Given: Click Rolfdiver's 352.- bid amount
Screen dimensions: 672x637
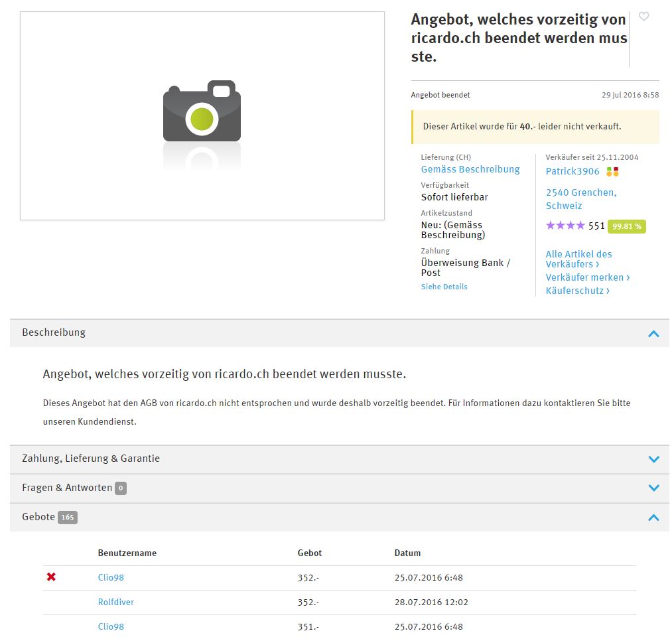Looking at the screenshot, I should [x=308, y=602].
